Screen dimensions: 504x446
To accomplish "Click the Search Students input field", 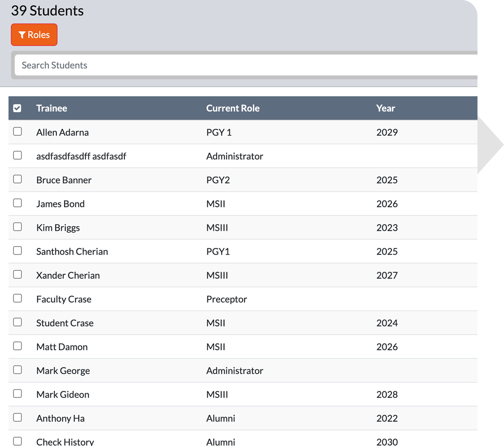I will click(246, 65).
